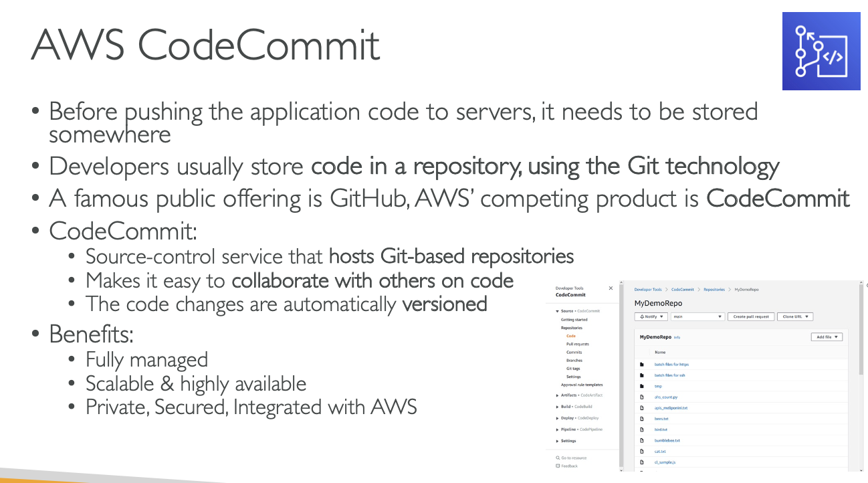Image resolution: width=868 pixels, height=483 pixels.
Task: Click the Private, Secured, Integrated with AWS bullet
Action: click(x=251, y=406)
